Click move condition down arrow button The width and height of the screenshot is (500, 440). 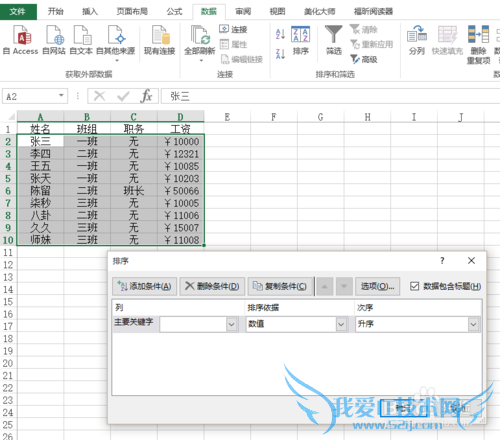click(x=344, y=286)
